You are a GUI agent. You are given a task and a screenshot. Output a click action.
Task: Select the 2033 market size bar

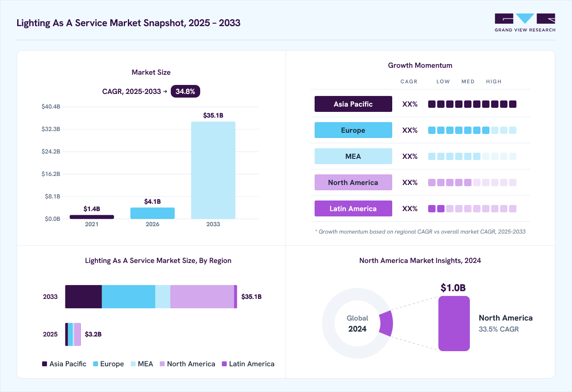tap(213, 170)
